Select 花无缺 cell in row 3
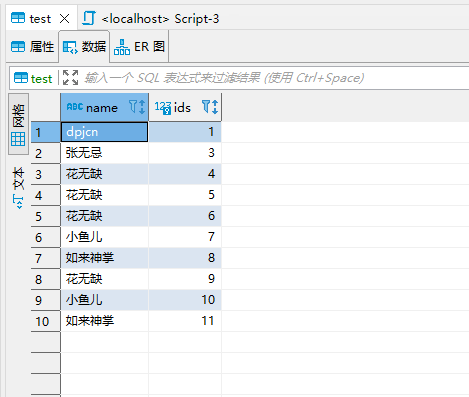The image size is (469, 397). click(x=104, y=174)
